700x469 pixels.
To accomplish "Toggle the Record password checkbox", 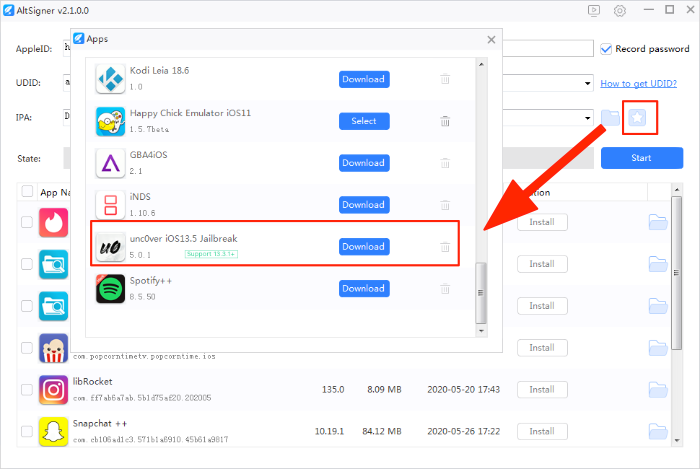I will 606,49.
